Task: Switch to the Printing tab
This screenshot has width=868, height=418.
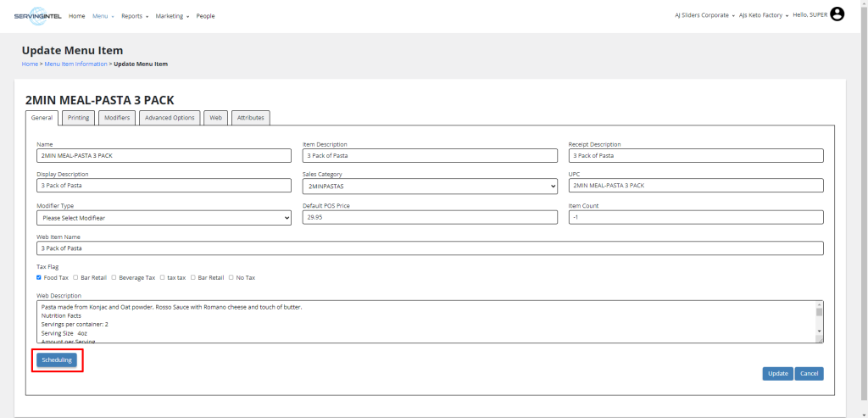Action: [79, 118]
